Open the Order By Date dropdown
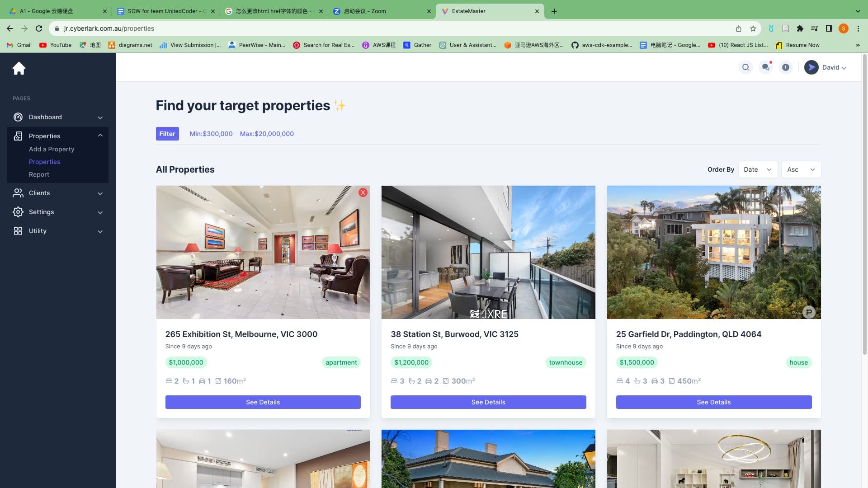This screenshot has height=488, width=868. click(x=758, y=169)
